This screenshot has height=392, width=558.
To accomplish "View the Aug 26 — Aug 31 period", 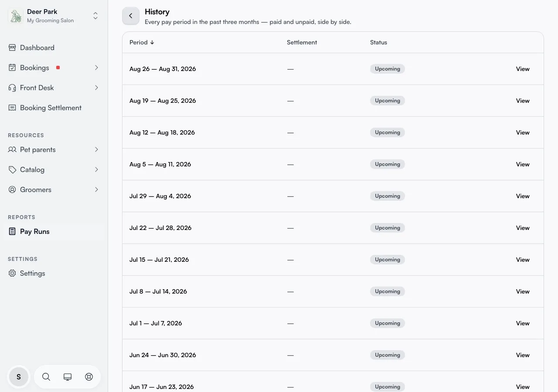I will pyautogui.click(x=523, y=69).
